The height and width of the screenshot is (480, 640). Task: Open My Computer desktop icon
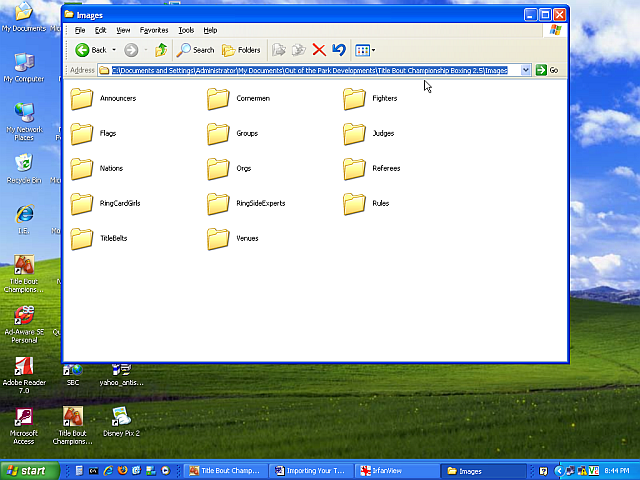click(24, 68)
